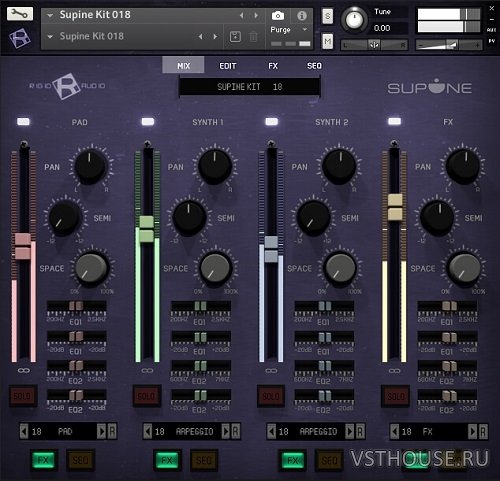The width and height of the screenshot is (500, 481).
Task: Switch to the EDIT tab
Action: point(228,66)
